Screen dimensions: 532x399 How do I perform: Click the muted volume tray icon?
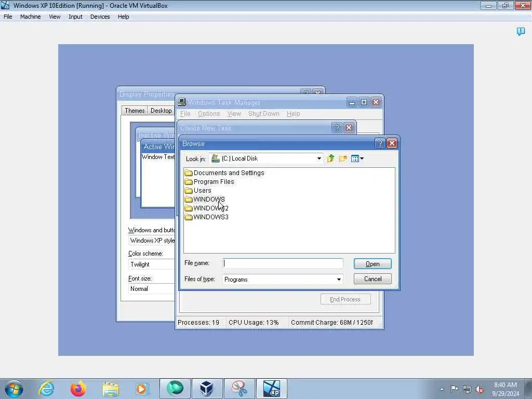480,389
